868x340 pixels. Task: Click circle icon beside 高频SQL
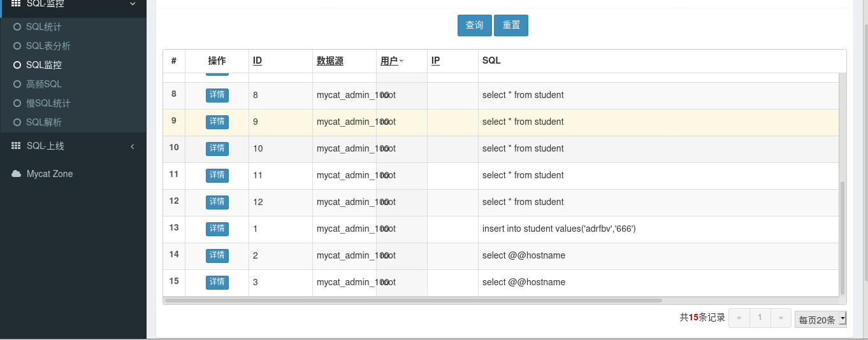tap(17, 84)
